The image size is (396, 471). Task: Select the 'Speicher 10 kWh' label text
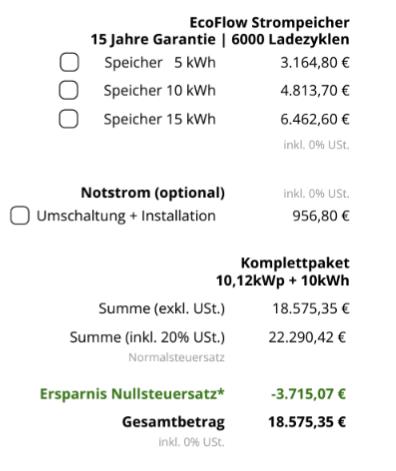(x=160, y=91)
